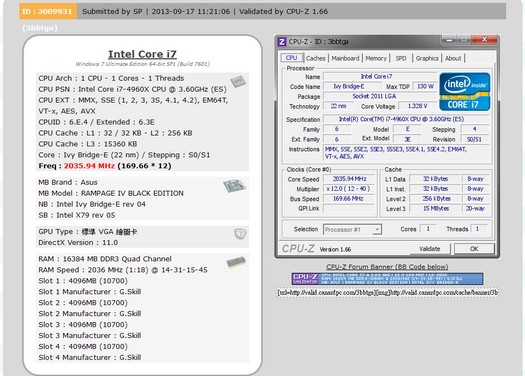This screenshot has height=376, width=525.
Task: Switch to the Mainboard tab
Action: [x=345, y=58]
